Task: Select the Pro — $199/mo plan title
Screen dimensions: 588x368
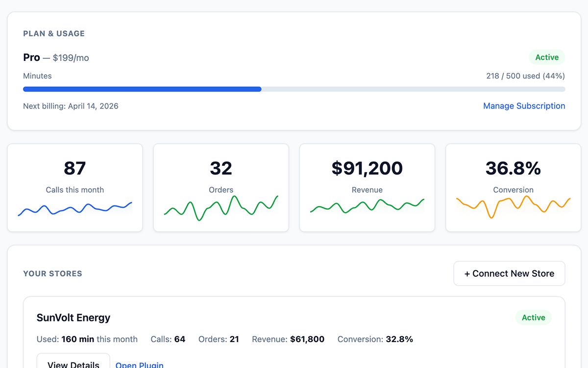Action: (x=56, y=57)
